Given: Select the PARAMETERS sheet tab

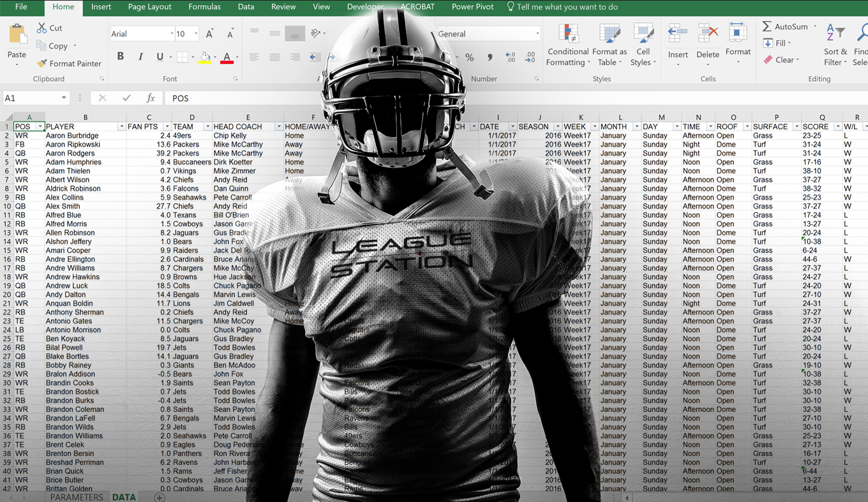Looking at the screenshot, I should (77, 497).
